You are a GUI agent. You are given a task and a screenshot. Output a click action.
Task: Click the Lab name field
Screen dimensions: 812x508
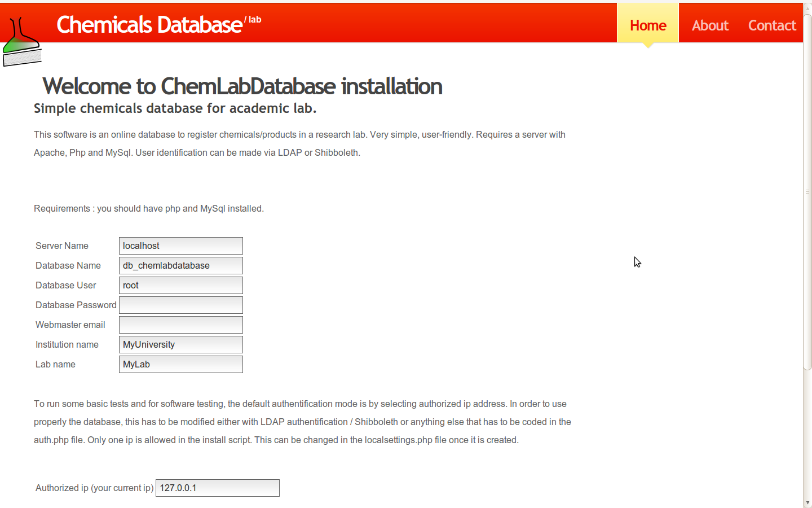pyautogui.click(x=180, y=364)
